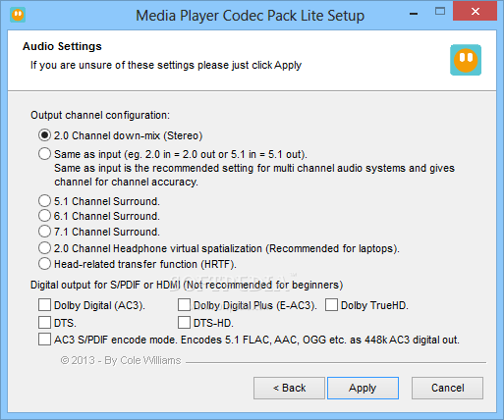Select the Same as input radio option
504x420 pixels.
pos(44,154)
